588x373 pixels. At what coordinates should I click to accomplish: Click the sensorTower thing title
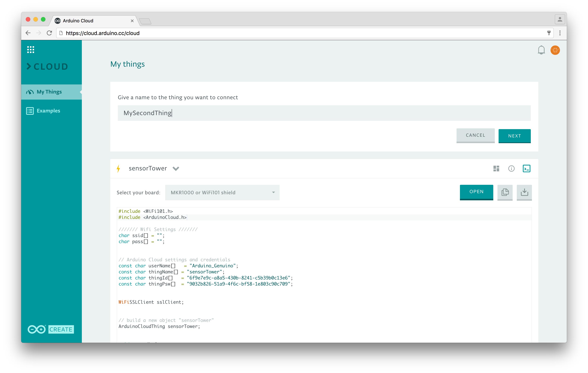point(148,168)
